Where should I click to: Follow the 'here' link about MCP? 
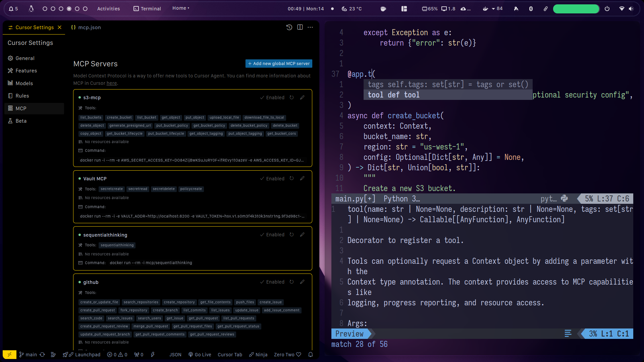(112, 83)
